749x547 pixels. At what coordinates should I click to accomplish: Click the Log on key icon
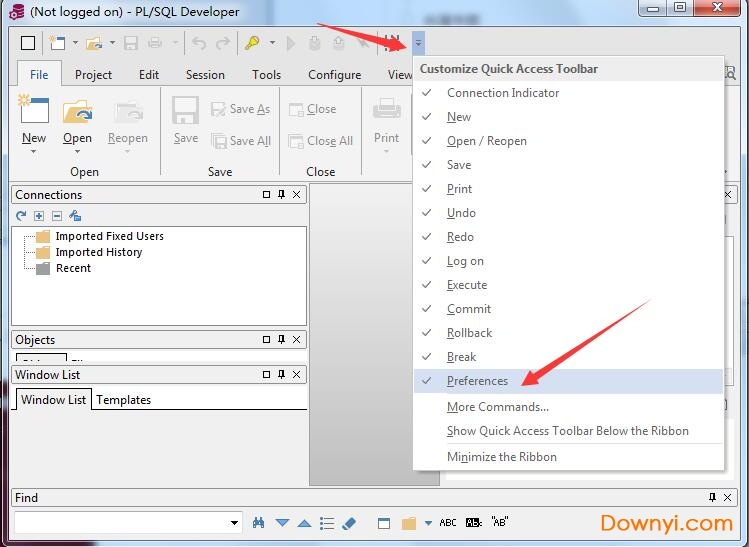[x=252, y=43]
